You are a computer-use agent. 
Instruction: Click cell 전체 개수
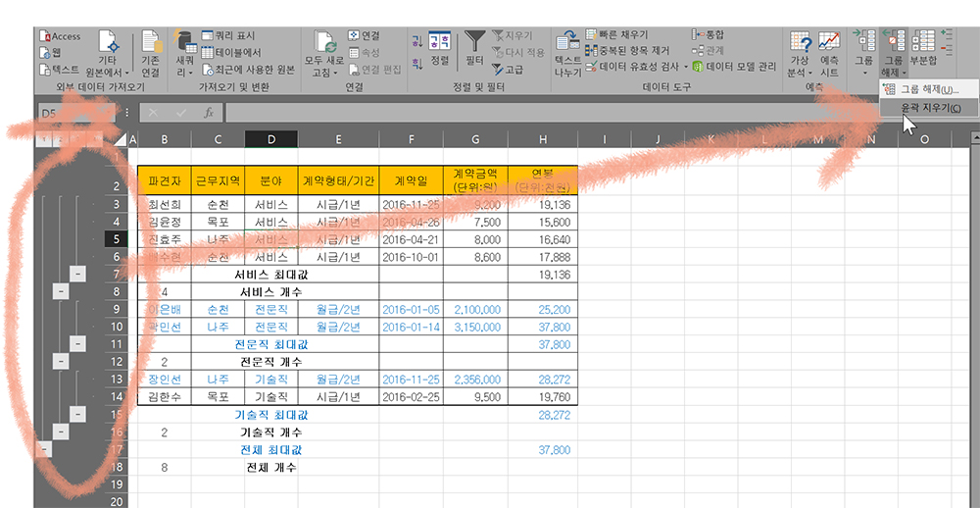[x=271, y=467]
